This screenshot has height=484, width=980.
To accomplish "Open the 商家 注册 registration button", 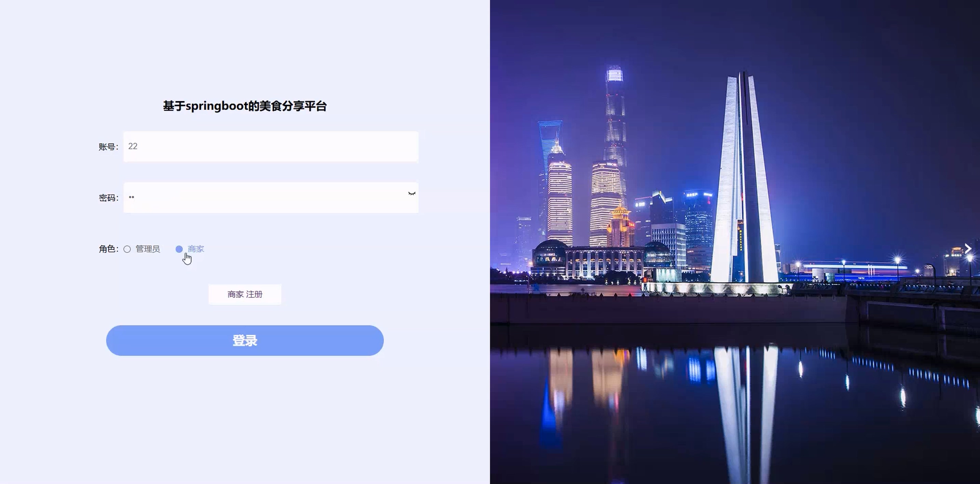I will coord(245,294).
